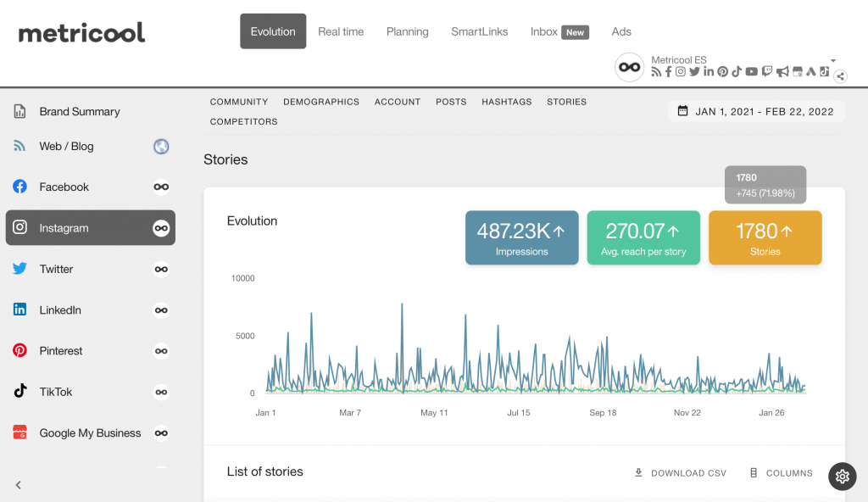Open Brand Summary in the sidebar
This screenshot has height=502, width=868.
click(x=80, y=111)
